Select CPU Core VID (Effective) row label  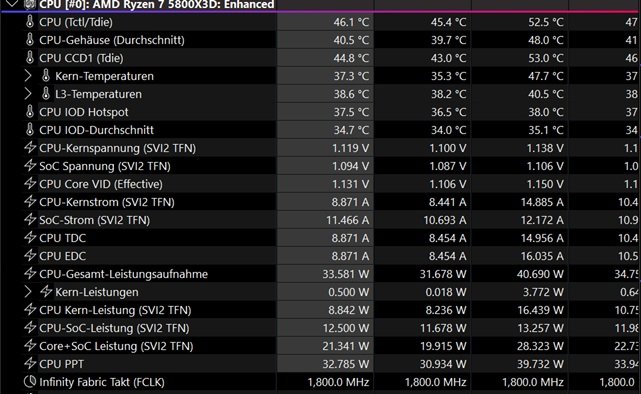pyautogui.click(x=101, y=184)
